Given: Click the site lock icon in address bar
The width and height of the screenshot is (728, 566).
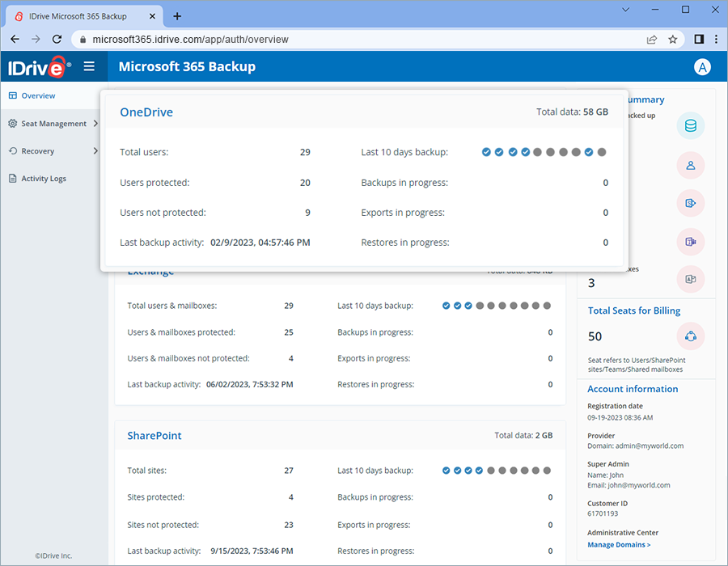Looking at the screenshot, I should pyautogui.click(x=83, y=40).
